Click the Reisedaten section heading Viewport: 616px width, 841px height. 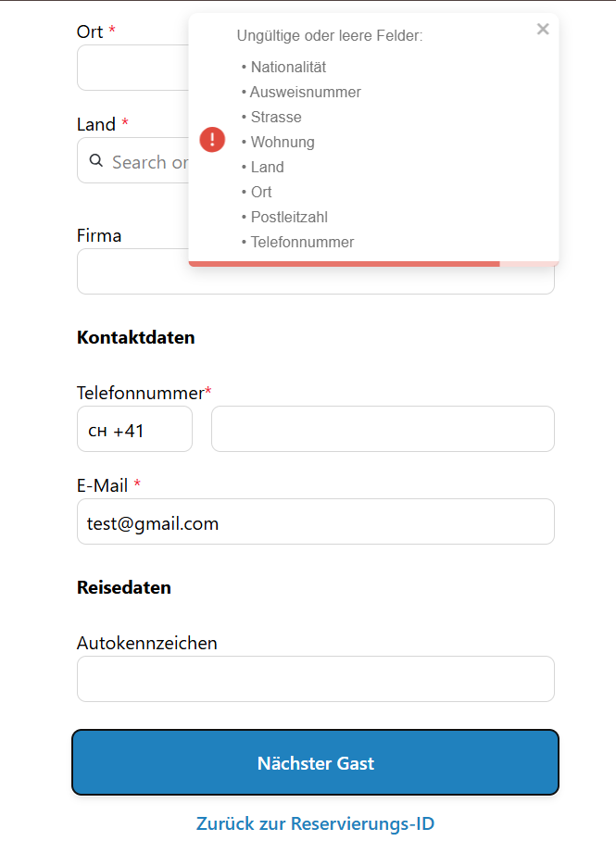coord(124,587)
